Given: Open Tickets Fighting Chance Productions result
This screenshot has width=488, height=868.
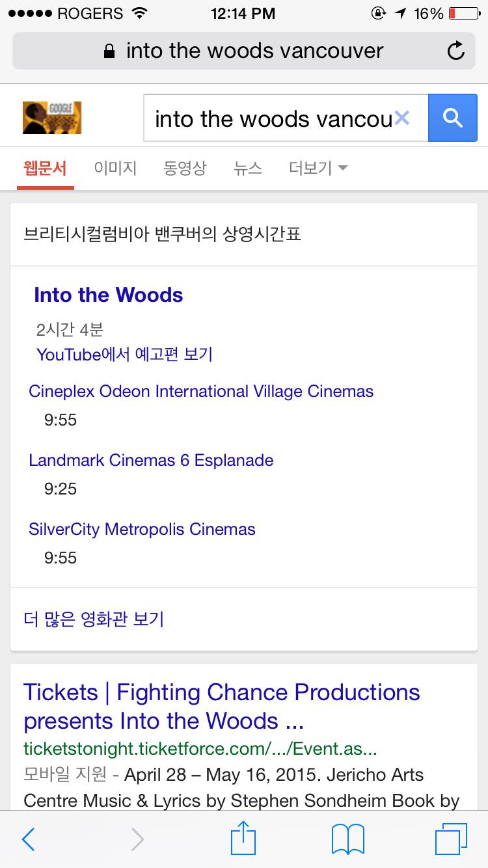Looking at the screenshot, I should tap(222, 707).
